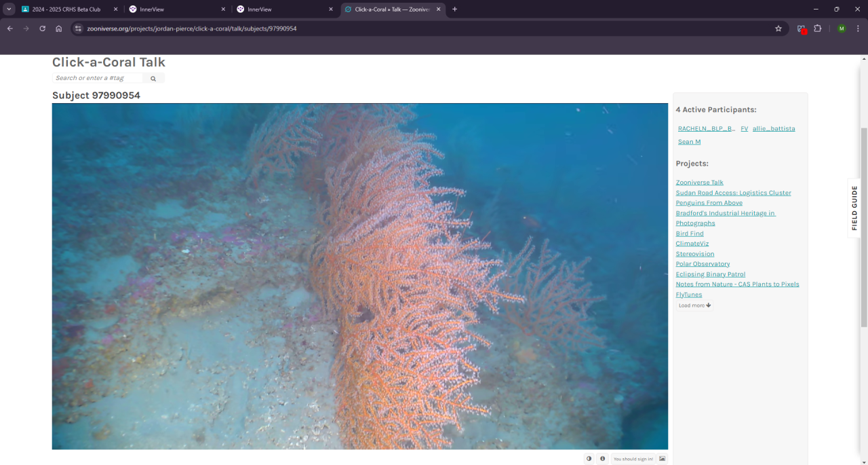The image size is (868, 465).
Task: Click the 'You should sign in!' button
Action: coord(633,459)
